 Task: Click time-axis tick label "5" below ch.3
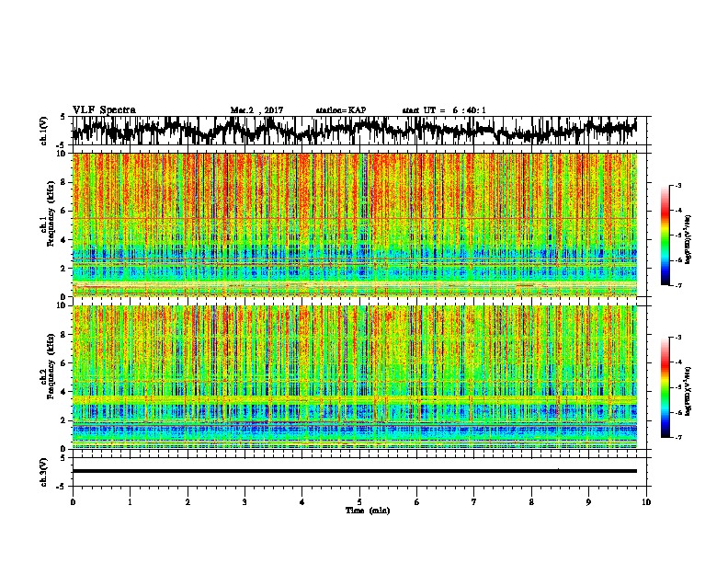[x=359, y=502]
